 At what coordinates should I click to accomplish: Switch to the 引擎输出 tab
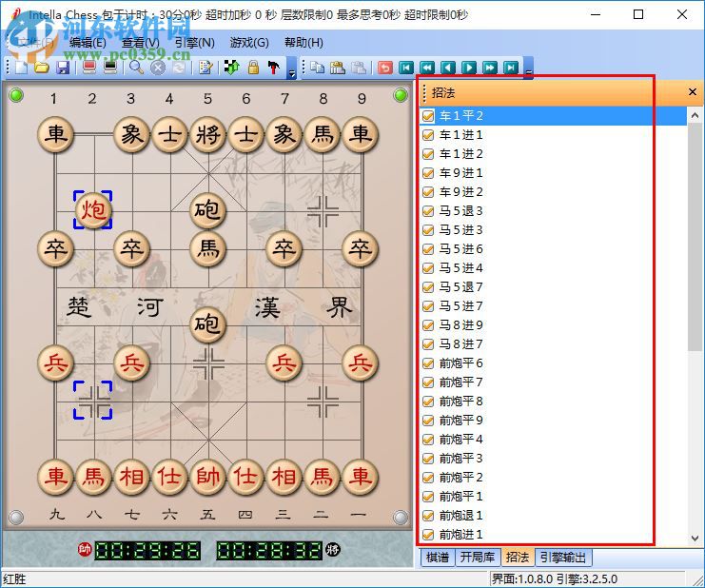tap(563, 558)
